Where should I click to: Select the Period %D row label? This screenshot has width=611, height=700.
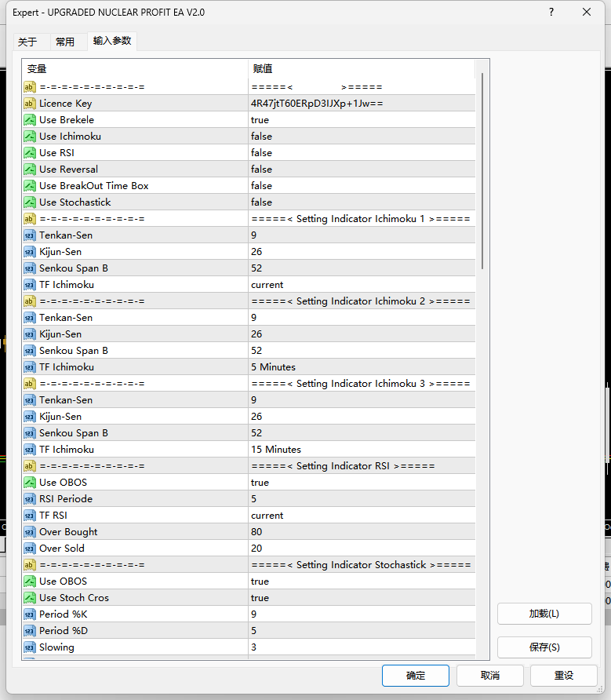click(64, 631)
